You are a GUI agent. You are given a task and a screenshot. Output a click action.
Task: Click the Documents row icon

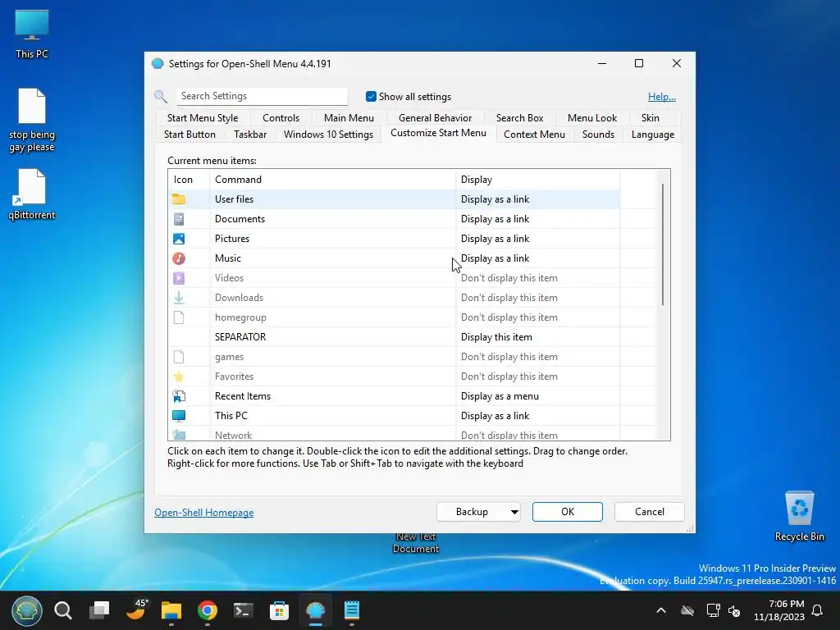(179, 219)
